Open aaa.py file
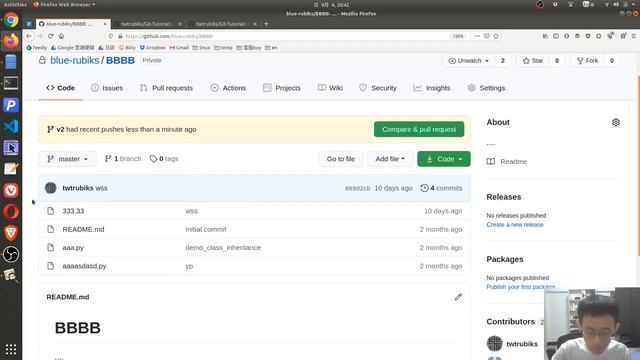This screenshot has width=640, height=360. coord(73,247)
